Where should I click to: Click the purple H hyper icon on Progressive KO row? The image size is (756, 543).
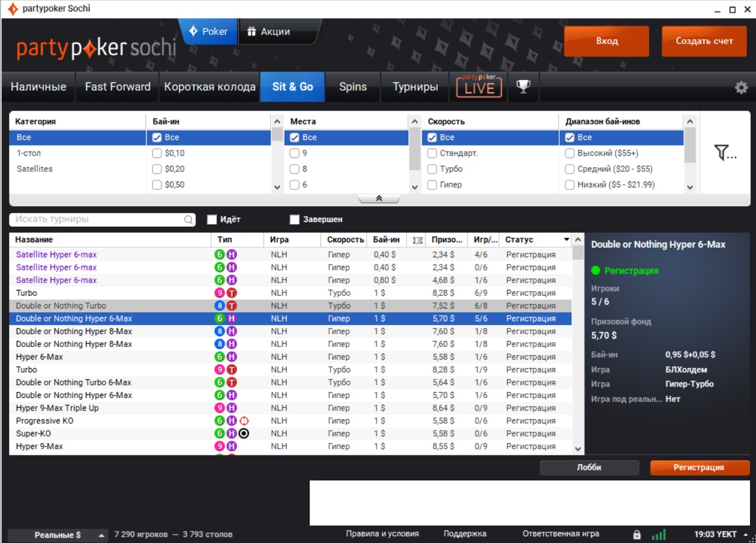click(x=232, y=421)
